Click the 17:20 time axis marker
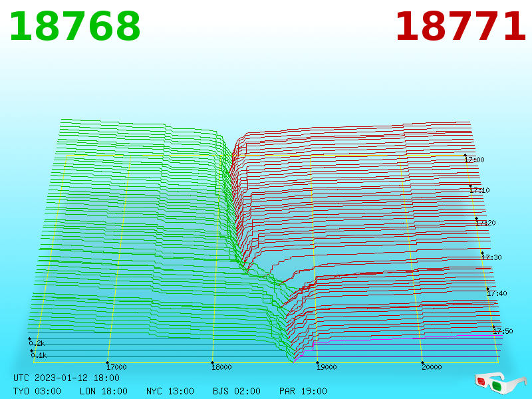The height and width of the screenshot is (399, 532). (485, 223)
